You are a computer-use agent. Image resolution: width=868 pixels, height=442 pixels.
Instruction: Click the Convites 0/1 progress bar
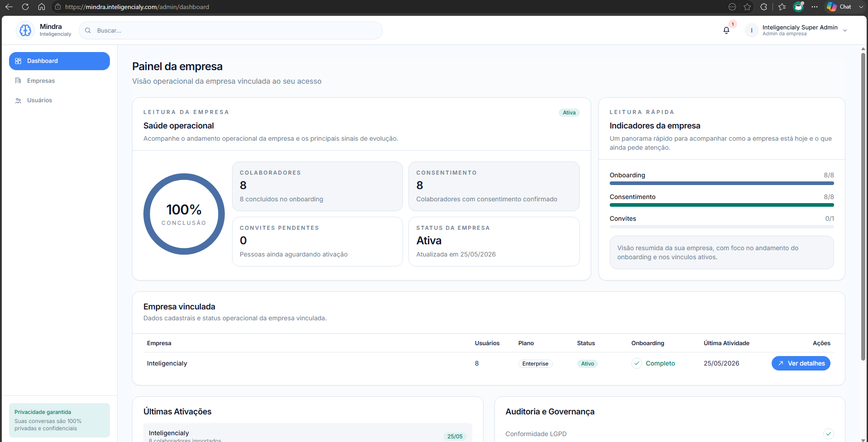tap(721, 227)
